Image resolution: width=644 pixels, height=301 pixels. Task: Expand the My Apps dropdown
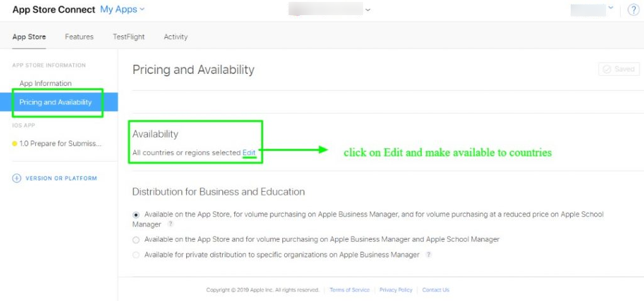[122, 9]
